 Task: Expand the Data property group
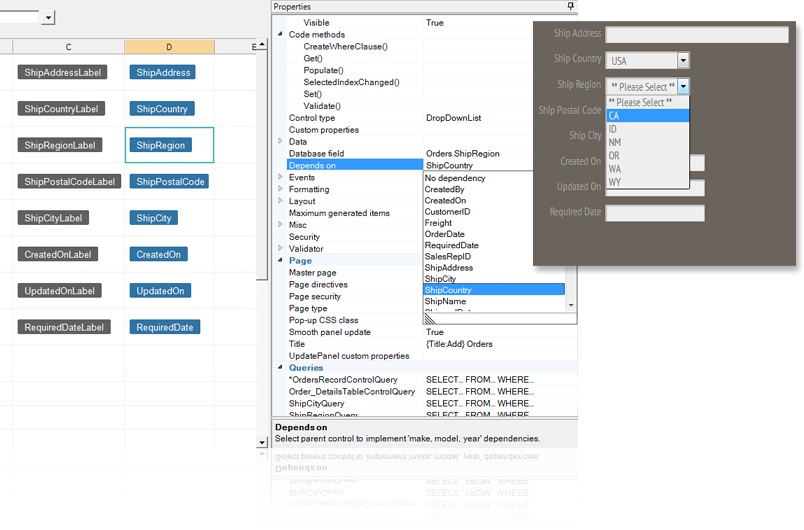point(280,142)
